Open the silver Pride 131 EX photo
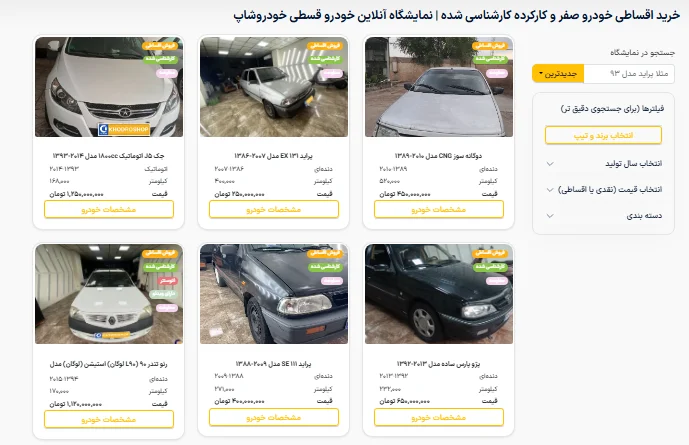The height and width of the screenshot is (445, 689). click(274, 87)
